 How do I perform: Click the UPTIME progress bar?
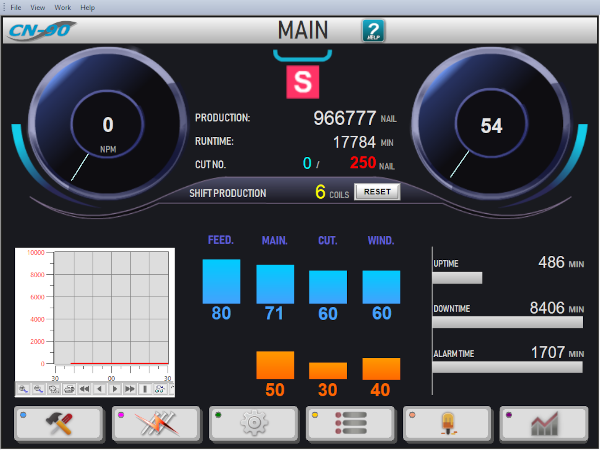tap(458, 278)
